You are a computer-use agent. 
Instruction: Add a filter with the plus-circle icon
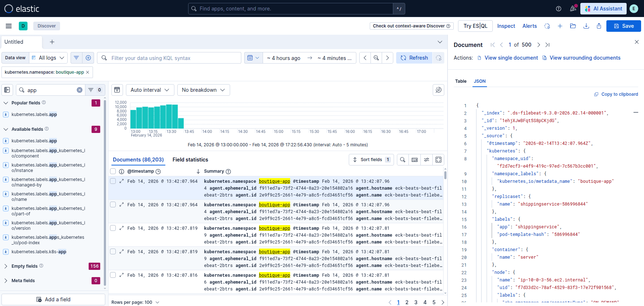[88, 58]
